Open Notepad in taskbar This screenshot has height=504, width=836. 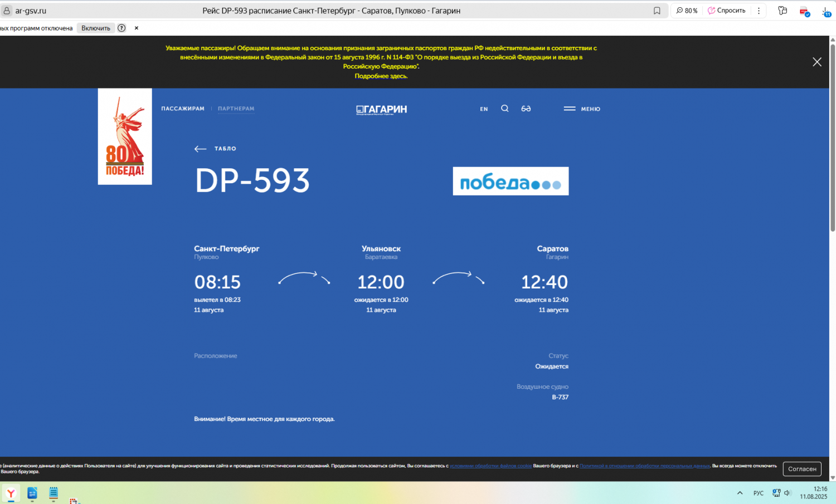(54, 493)
